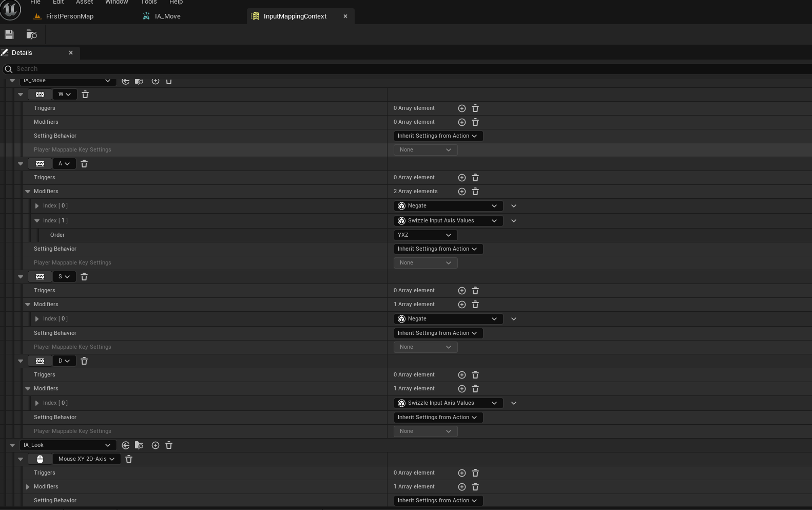Image resolution: width=812 pixels, height=510 pixels.
Task: Open the Swizzle Order YXZ dropdown
Action: click(425, 235)
